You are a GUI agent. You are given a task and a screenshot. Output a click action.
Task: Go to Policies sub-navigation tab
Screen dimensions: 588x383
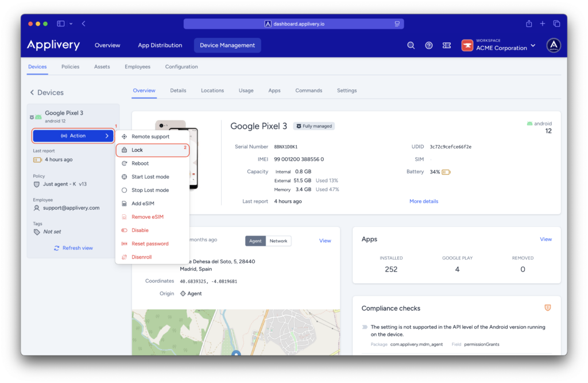point(71,67)
